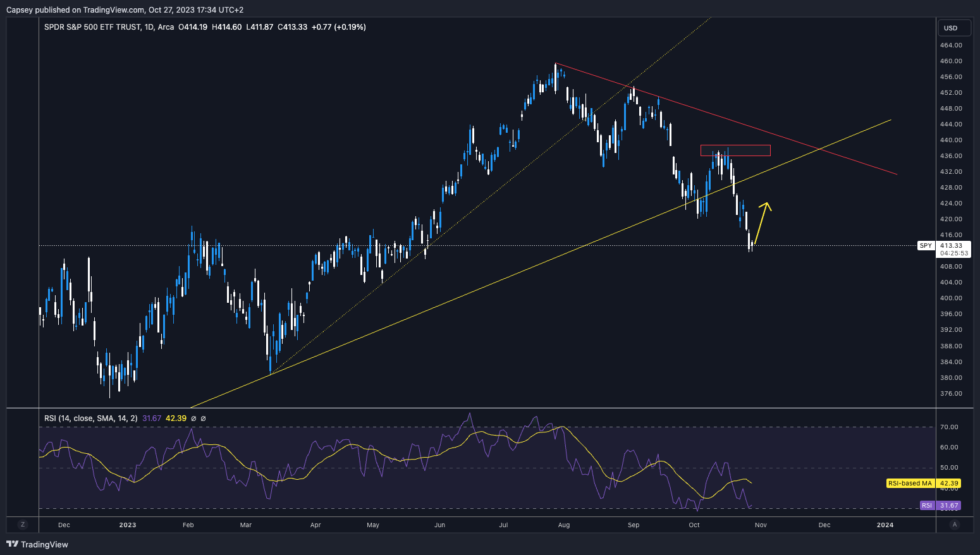Click the Arca exchange label

click(166, 27)
